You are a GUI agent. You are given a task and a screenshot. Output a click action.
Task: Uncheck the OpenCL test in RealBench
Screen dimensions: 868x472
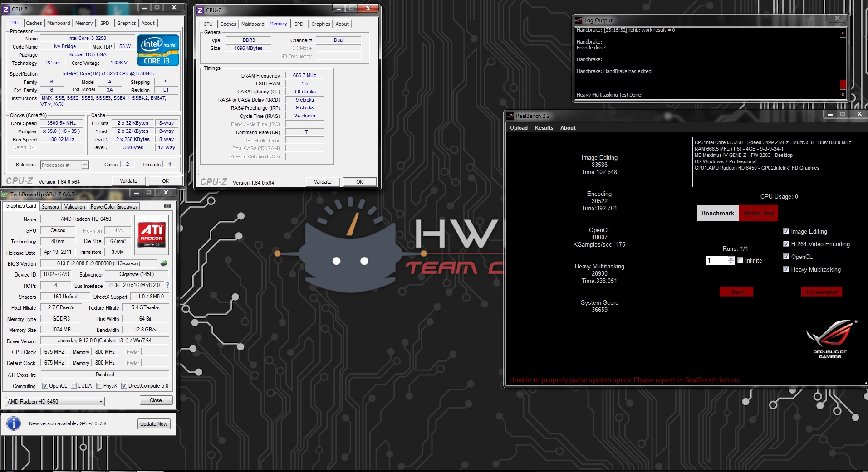pyautogui.click(x=786, y=257)
